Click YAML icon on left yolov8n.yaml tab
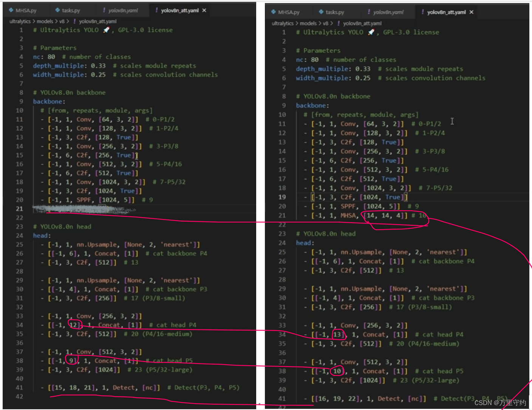The height and width of the screenshot is (410, 532). tap(104, 11)
